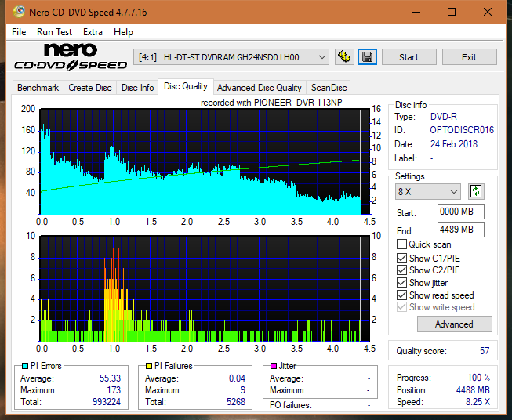
Task: Click the PI Failures average 0.04
Action: pyautogui.click(x=237, y=378)
